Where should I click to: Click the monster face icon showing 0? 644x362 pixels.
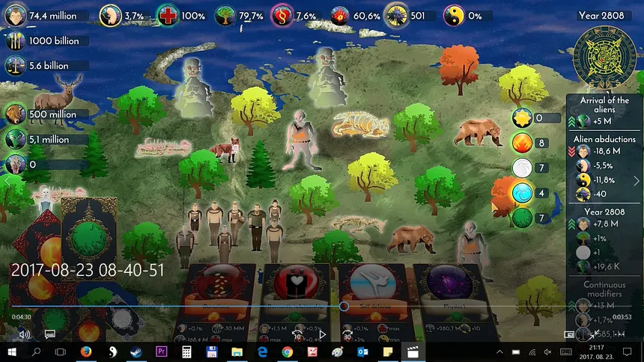[15, 165]
